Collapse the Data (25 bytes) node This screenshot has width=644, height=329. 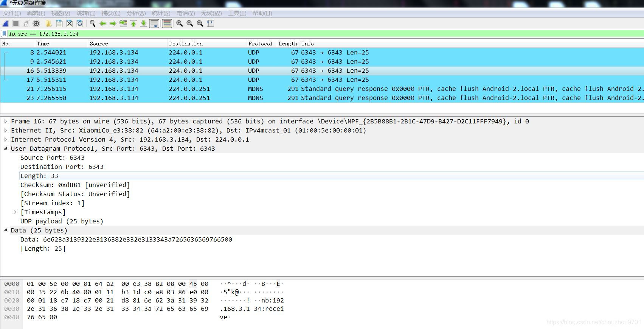(6, 231)
